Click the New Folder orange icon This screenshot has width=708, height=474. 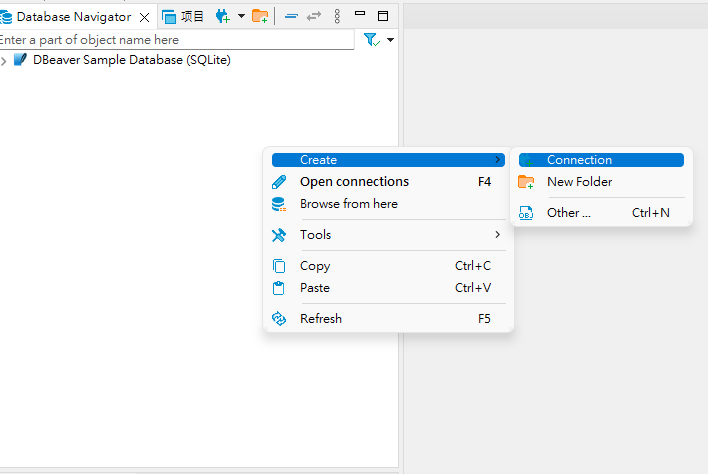(526, 182)
